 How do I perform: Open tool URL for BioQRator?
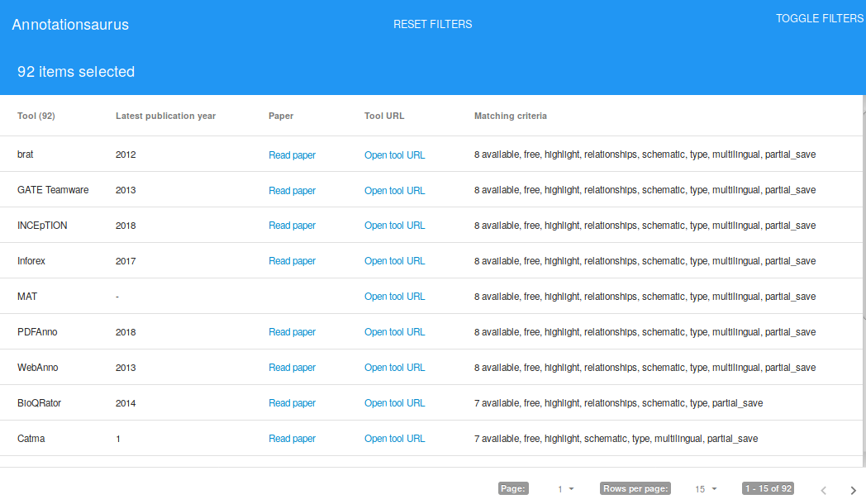click(x=394, y=403)
